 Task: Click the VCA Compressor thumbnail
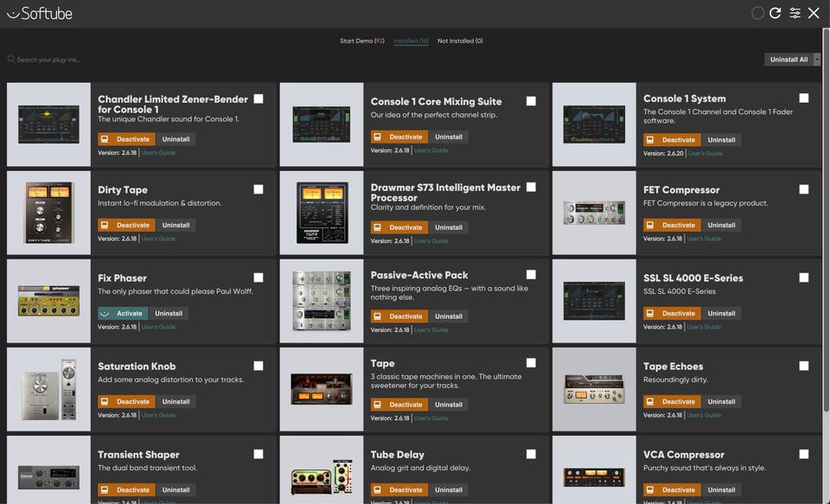(594, 470)
